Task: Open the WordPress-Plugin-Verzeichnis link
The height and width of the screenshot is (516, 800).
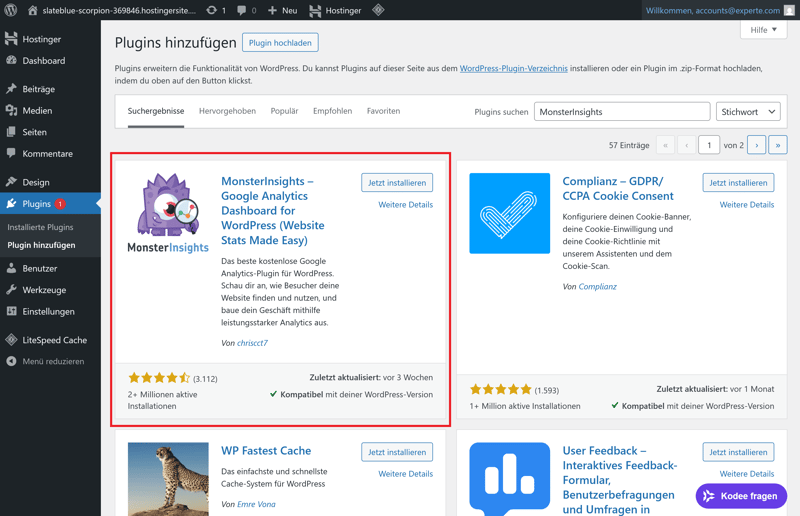Action: [513, 68]
